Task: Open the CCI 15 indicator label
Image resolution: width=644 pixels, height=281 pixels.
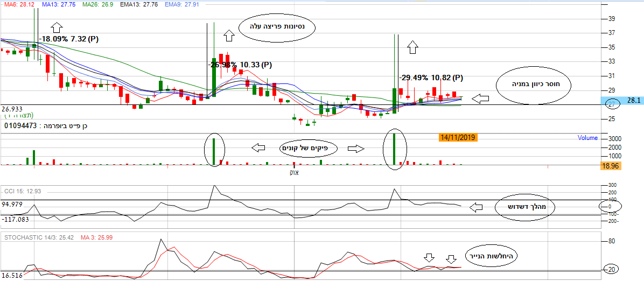Action: point(24,191)
